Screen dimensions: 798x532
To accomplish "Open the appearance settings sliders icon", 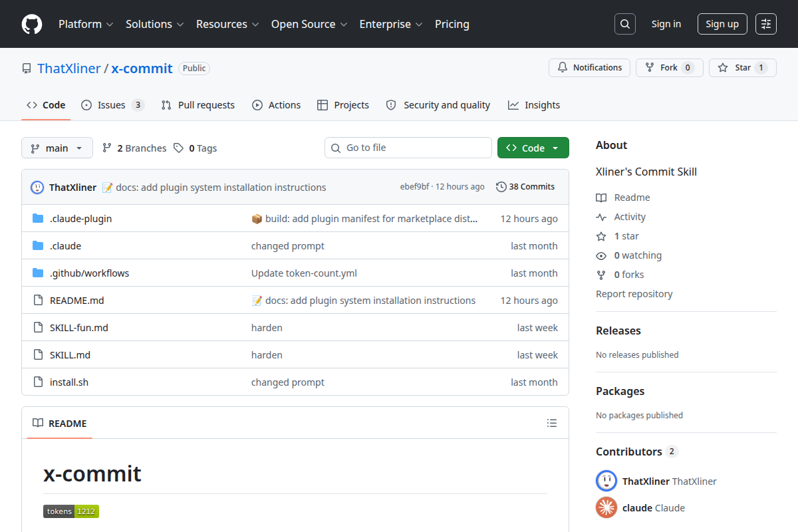I will pos(766,24).
